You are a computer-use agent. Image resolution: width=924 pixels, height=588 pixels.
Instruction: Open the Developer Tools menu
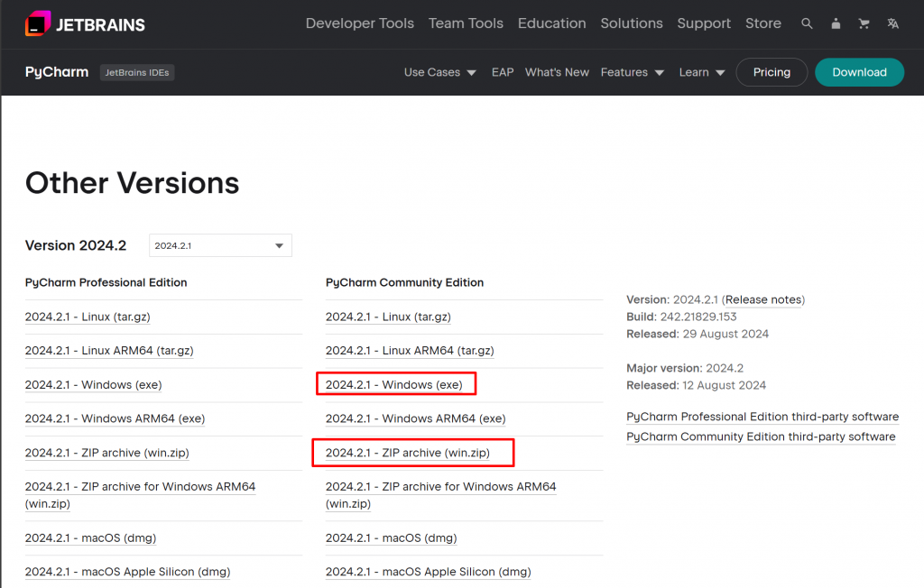pyautogui.click(x=359, y=23)
